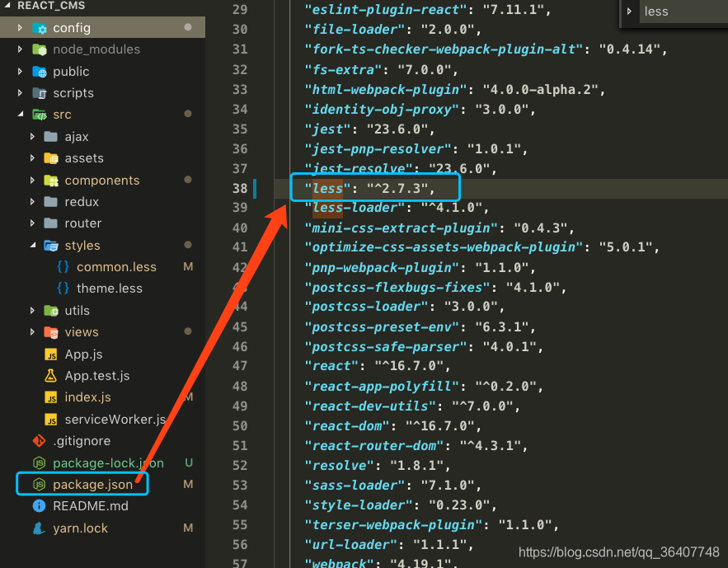Click the assets folder icon
Viewport: 728px width, 568px height.
pyautogui.click(x=50, y=158)
